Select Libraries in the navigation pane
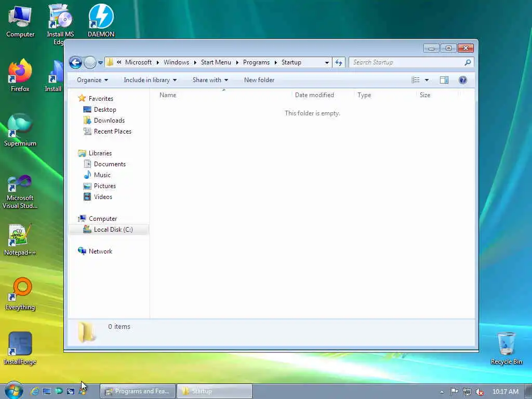 pyautogui.click(x=100, y=153)
